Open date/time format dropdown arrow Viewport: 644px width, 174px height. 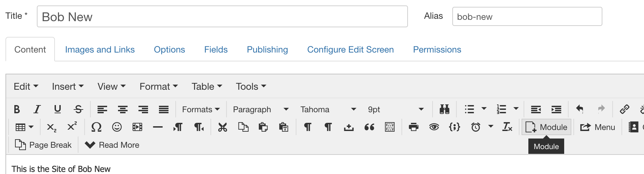(x=491, y=127)
